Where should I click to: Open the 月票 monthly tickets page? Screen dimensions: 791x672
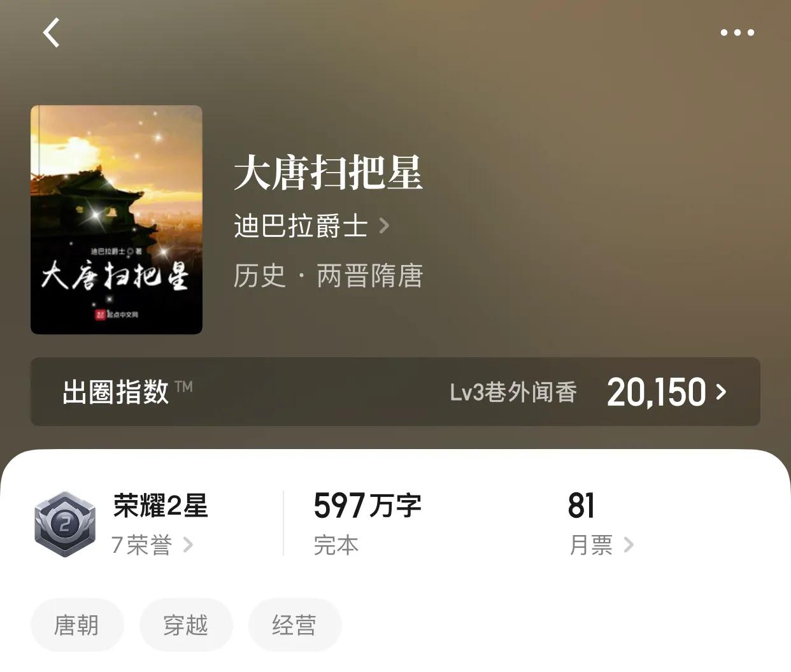pyautogui.click(x=591, y=545)
